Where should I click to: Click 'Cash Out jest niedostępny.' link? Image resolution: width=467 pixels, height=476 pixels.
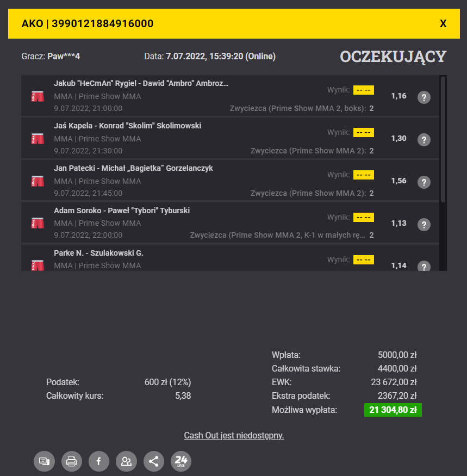pos(234,435)
